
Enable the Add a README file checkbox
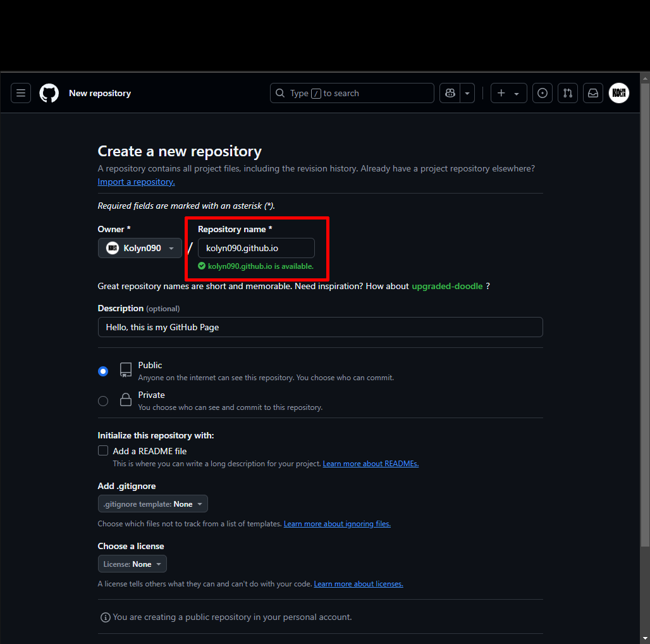click(102, 450)
